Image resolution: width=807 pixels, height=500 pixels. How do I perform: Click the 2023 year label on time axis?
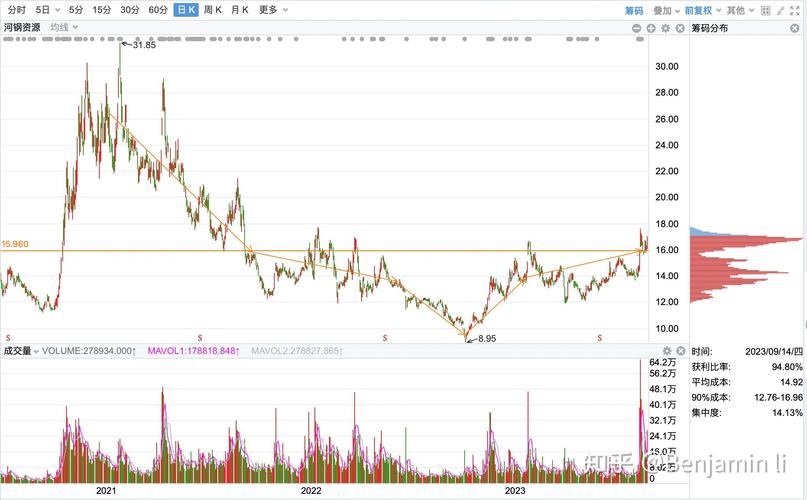pyautogui.click(x=515, y=491)
